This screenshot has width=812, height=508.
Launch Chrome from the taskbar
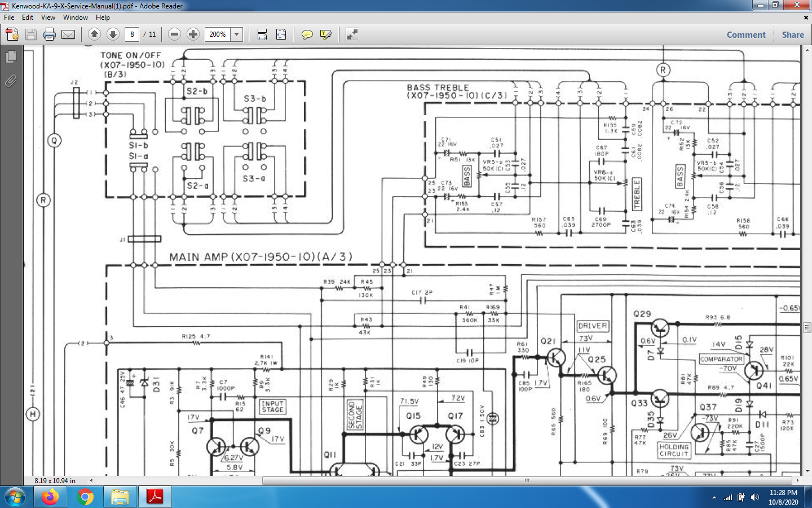pyautogui.click(x=85, y=497)
